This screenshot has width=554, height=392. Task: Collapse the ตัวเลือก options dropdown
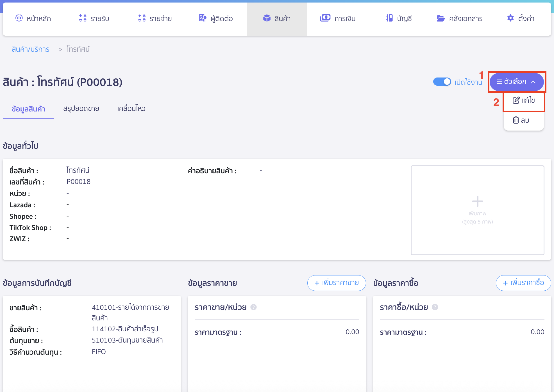click(516, 82)
